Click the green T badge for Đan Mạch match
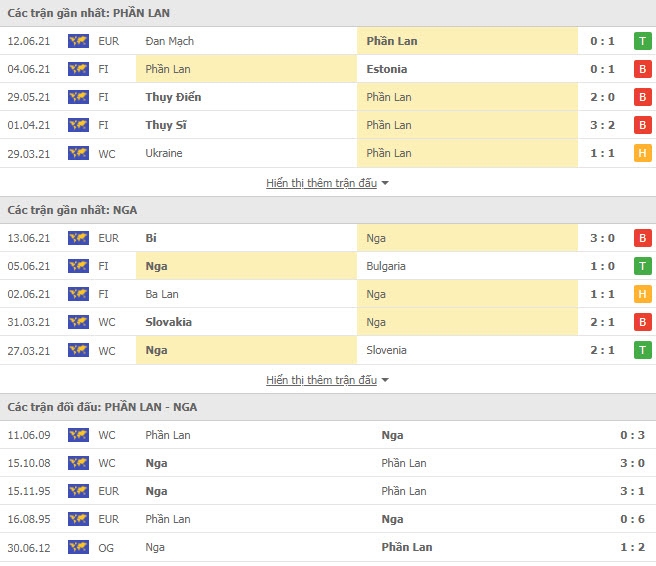Screen dimensions: 656x566 pyautogui.click(x=642, y=41)
